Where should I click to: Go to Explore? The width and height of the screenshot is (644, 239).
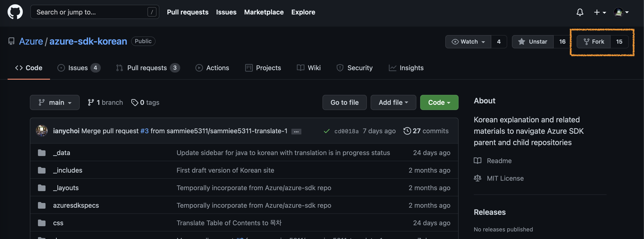303,12
